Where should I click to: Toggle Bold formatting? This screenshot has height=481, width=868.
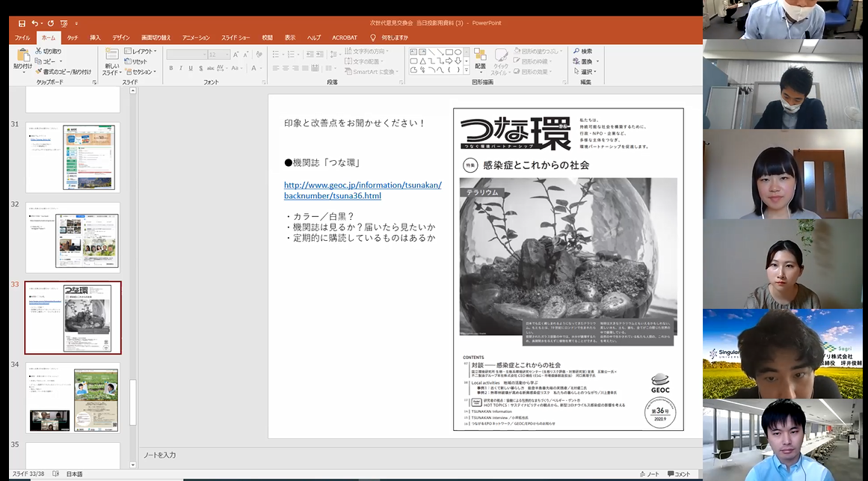pyautogui.click(x=171, y=68)
